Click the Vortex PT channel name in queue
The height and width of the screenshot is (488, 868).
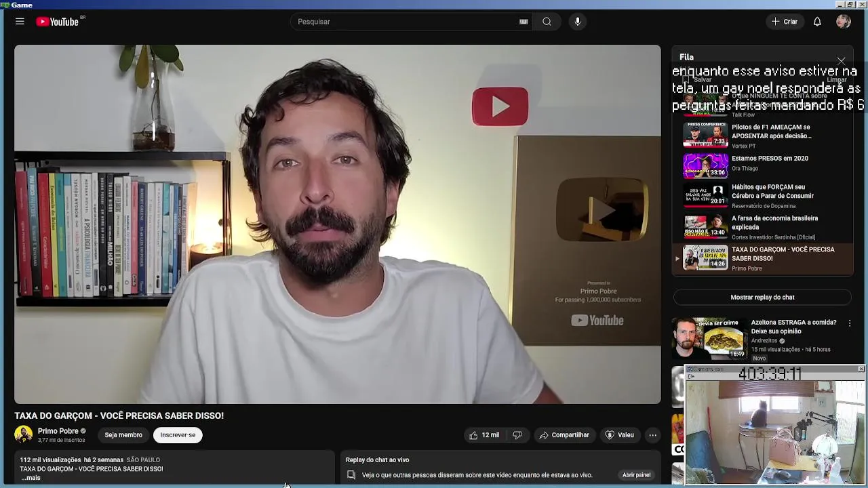point(744,146)
